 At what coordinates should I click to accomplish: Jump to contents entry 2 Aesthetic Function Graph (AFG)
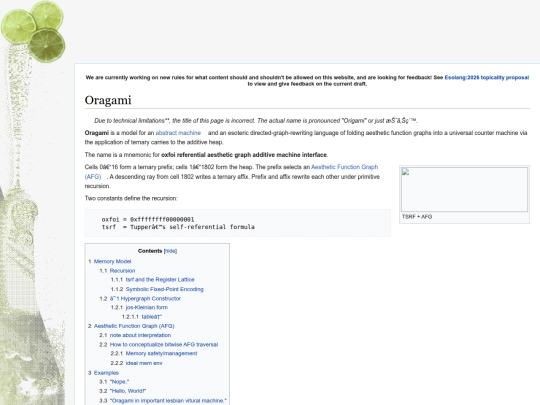pos(134,326)
